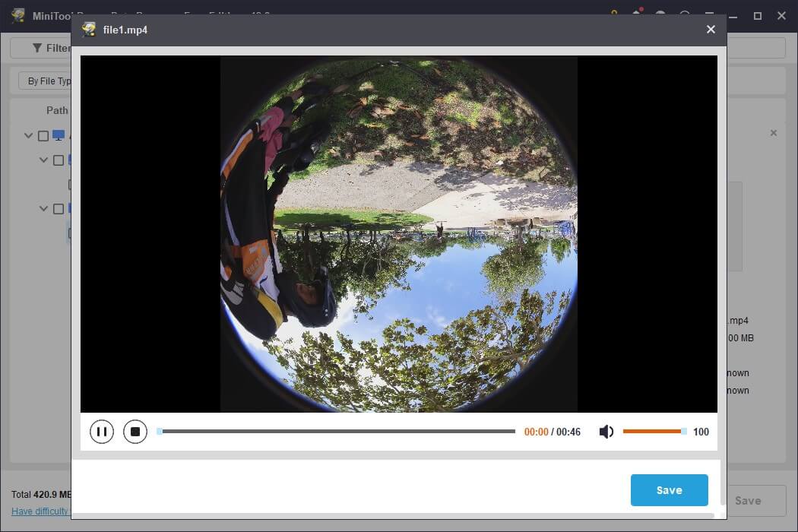Check the top-level computer checkbox in Path tree
798x532 pixels.
pos(43,135)
